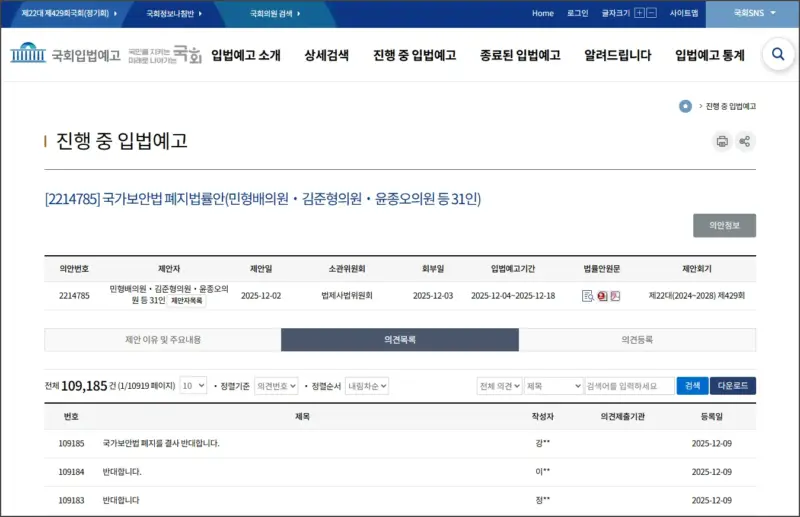The height and width of the screenshot is (517, 800).
Task: Click the share icon beside print
Action: click(x=745, y=141)
